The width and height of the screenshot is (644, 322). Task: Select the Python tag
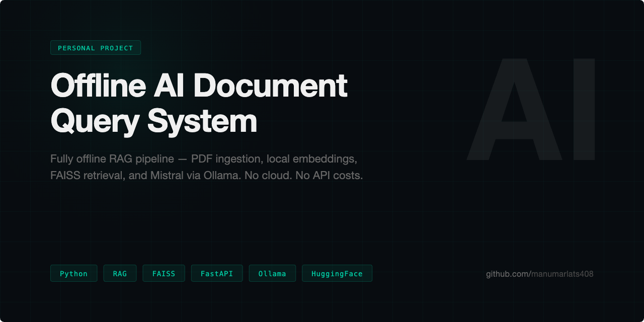(74, 273)
